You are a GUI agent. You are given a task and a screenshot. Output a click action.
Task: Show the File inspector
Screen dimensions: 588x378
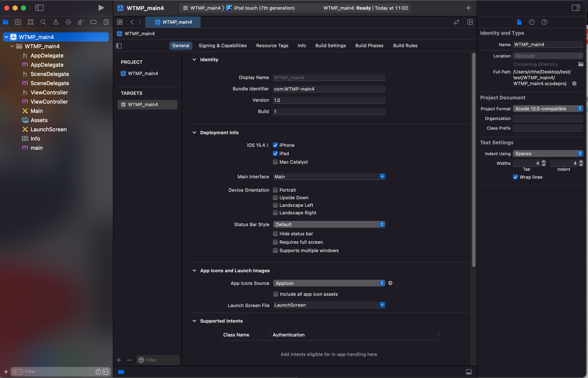tap(519, 22)
